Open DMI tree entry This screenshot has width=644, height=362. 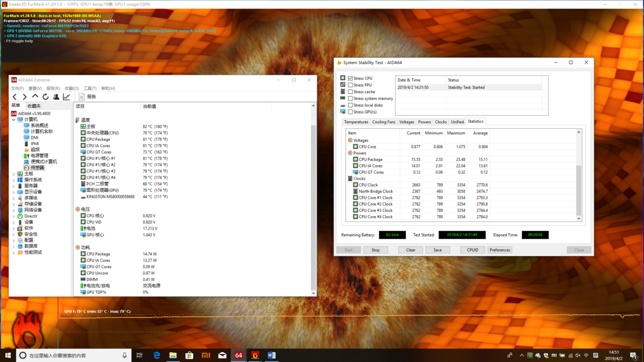pyautogui.click(x=34, y=138)
